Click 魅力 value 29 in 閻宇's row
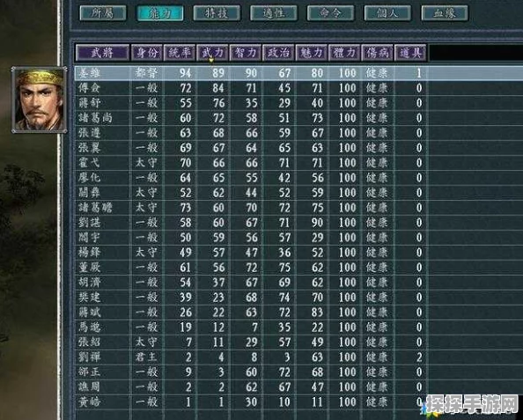523x420 pixels. click(317, 238)
